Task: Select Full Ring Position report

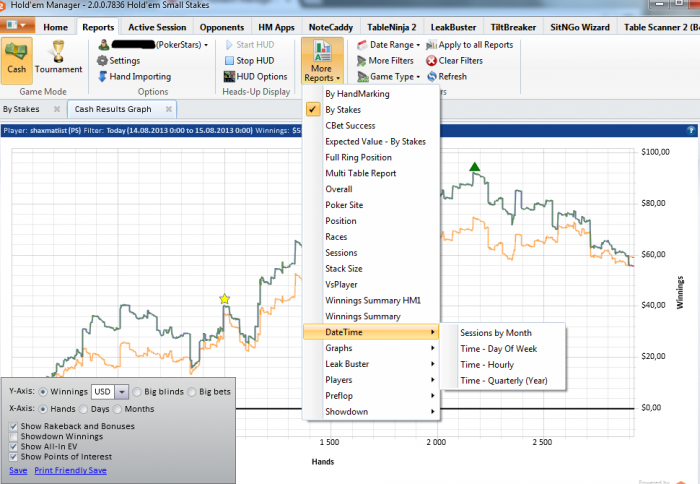Action: 358,158
